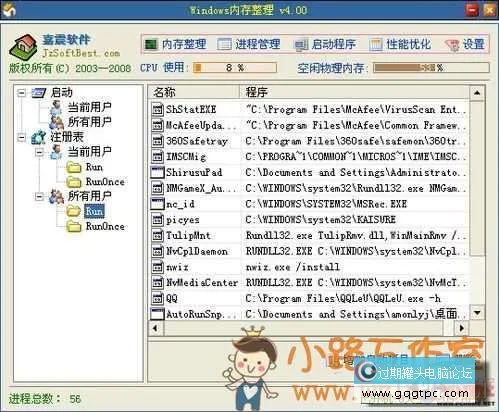Click the horizontal scroll left arrow

(x=155, y=328)
